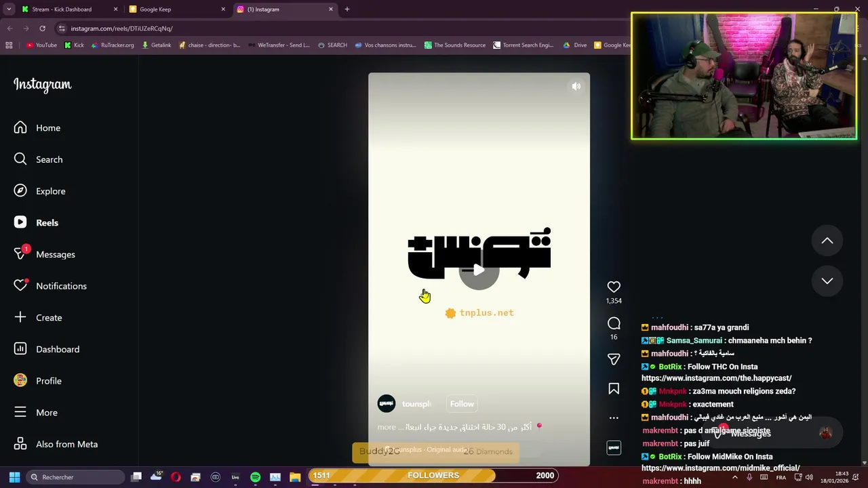Share the reel via send icon

[614, 359]
